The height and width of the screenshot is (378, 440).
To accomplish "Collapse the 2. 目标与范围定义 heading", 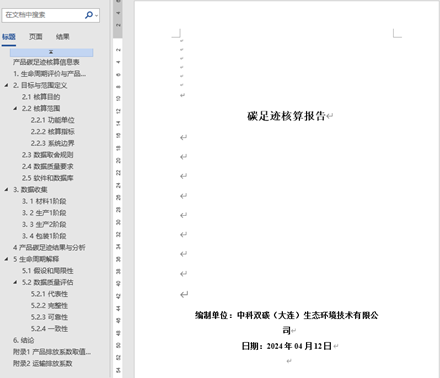I will click(6, 85).
